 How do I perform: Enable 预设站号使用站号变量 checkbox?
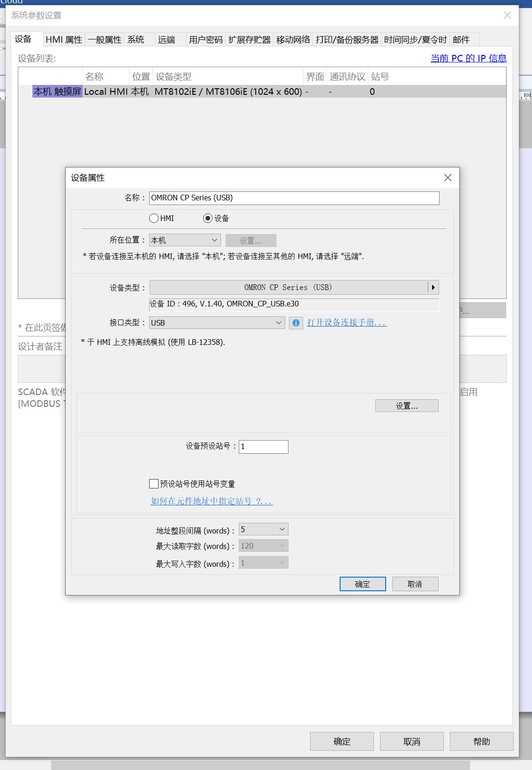point(154,484)
